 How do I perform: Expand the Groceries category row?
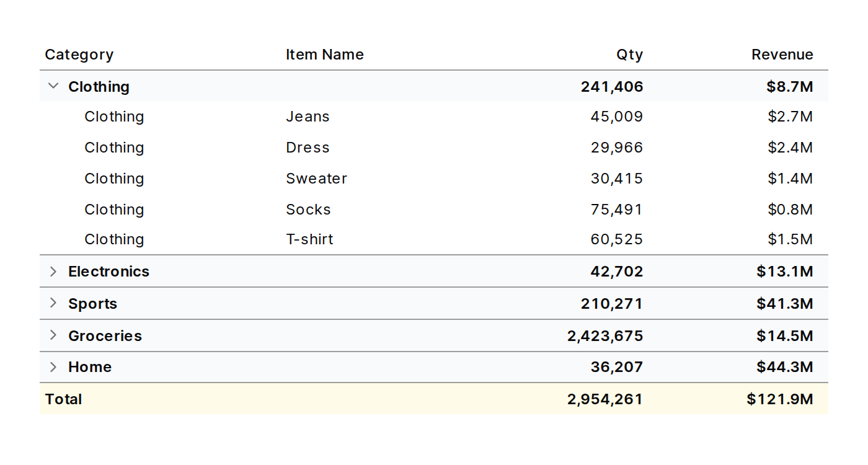click(x=53, y=335)
